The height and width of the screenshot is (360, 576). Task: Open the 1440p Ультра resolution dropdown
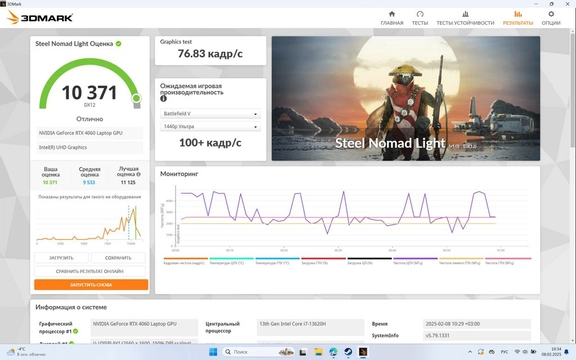pos(210,126)
